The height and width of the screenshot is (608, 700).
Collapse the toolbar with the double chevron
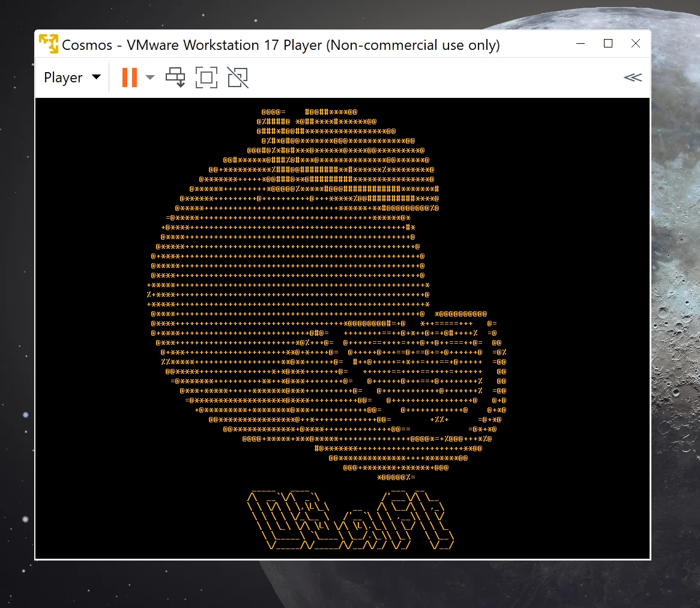click(x=633, y=78)
